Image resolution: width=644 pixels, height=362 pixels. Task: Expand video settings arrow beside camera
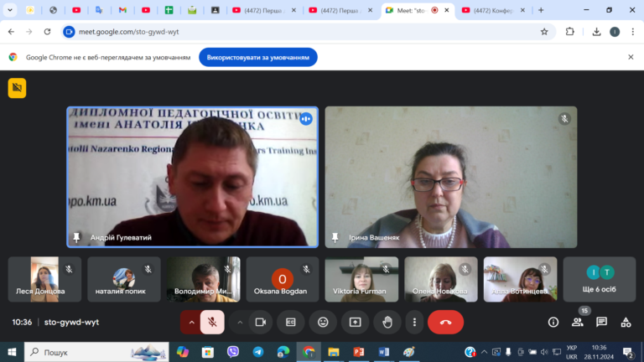coord(240,322)
